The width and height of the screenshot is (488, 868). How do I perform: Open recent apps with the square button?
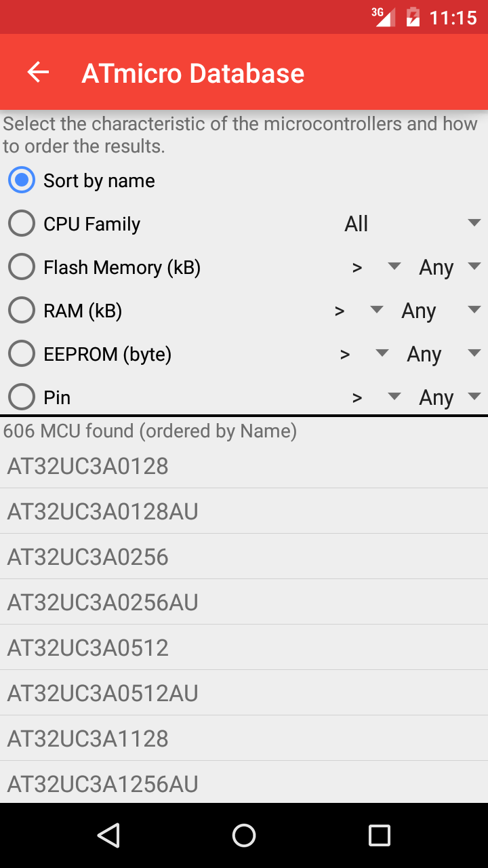[379, 835]
